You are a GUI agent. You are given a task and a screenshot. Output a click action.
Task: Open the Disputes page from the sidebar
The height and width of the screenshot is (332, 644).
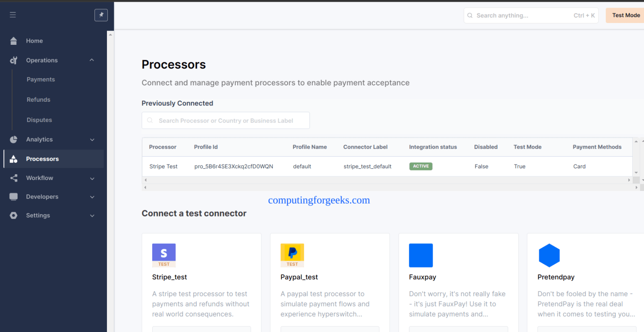point(39,120)
